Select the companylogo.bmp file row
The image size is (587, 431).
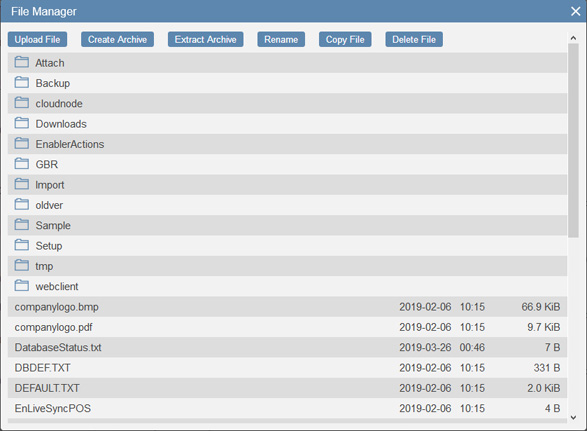(288, 307)
